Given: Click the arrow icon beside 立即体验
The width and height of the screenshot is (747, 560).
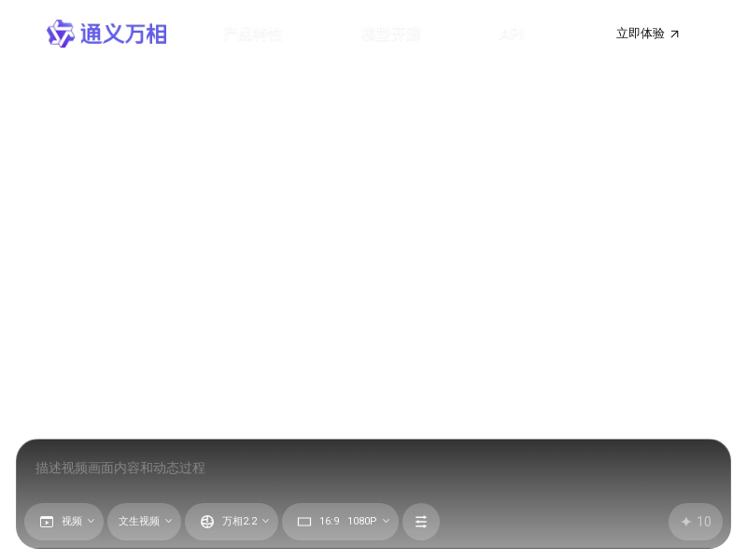Looking at the screenshot, I should click(x=675, y=35).
